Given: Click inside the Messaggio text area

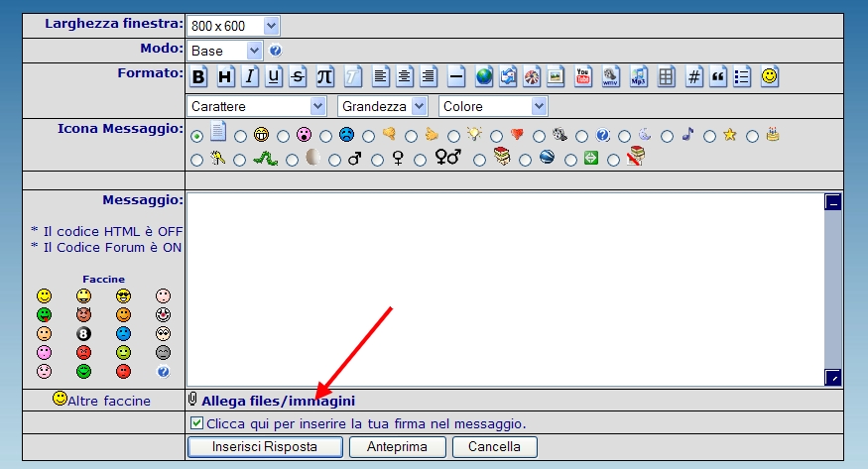Looking at the screenshot, I should click(x=505, y=290).
